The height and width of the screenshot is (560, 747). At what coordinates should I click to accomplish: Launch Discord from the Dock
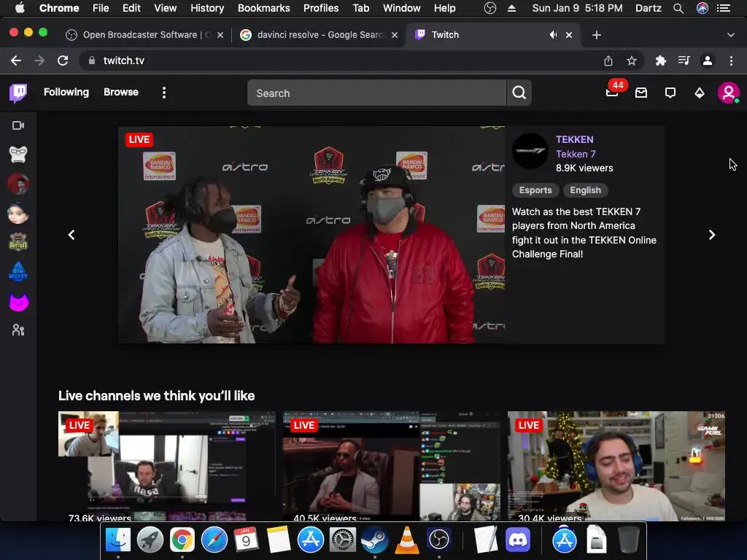(x=518, y=540)
